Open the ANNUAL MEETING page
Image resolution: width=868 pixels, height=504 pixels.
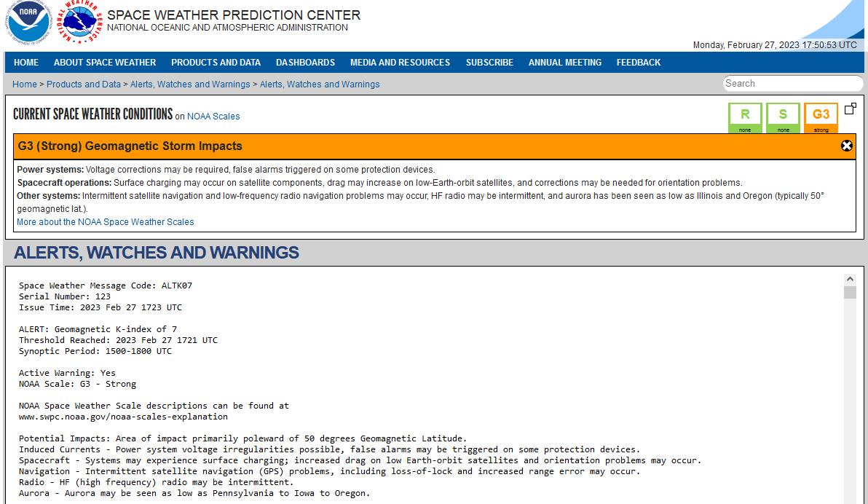(x=564, y=63)
